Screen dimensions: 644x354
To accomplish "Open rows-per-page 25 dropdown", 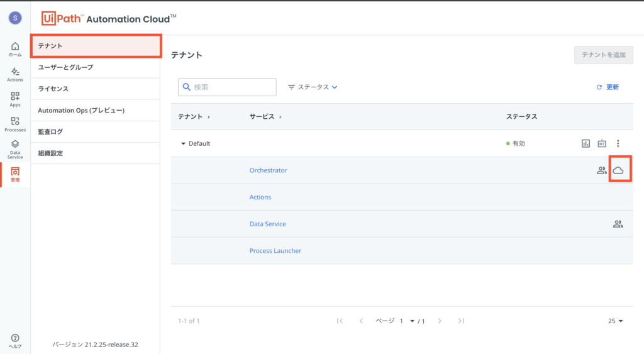I will (615, 321).
